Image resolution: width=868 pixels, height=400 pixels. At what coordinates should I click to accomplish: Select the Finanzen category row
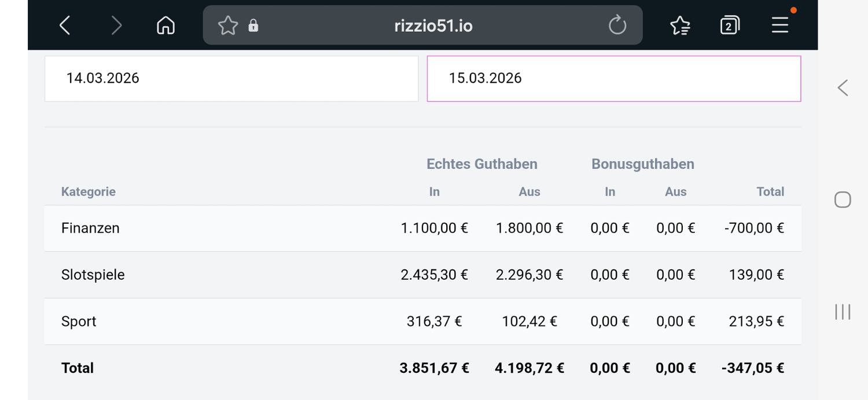90,228
